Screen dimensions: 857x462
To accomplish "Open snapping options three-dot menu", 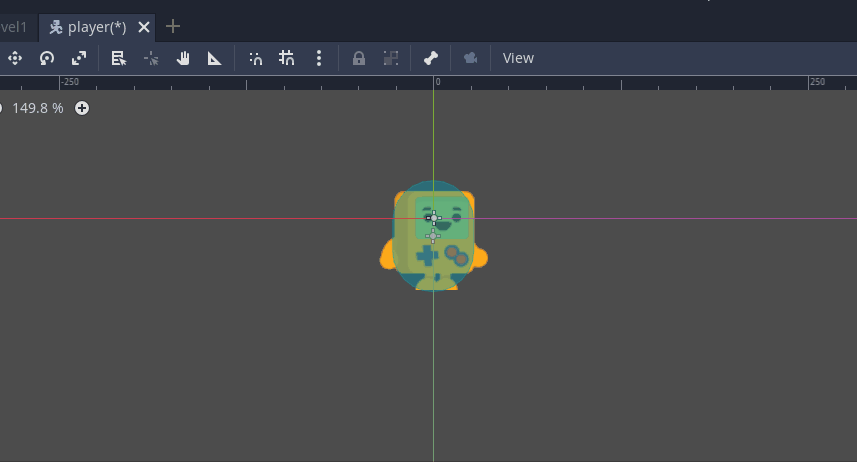I will pyautogui.click(x=319, y=58).
